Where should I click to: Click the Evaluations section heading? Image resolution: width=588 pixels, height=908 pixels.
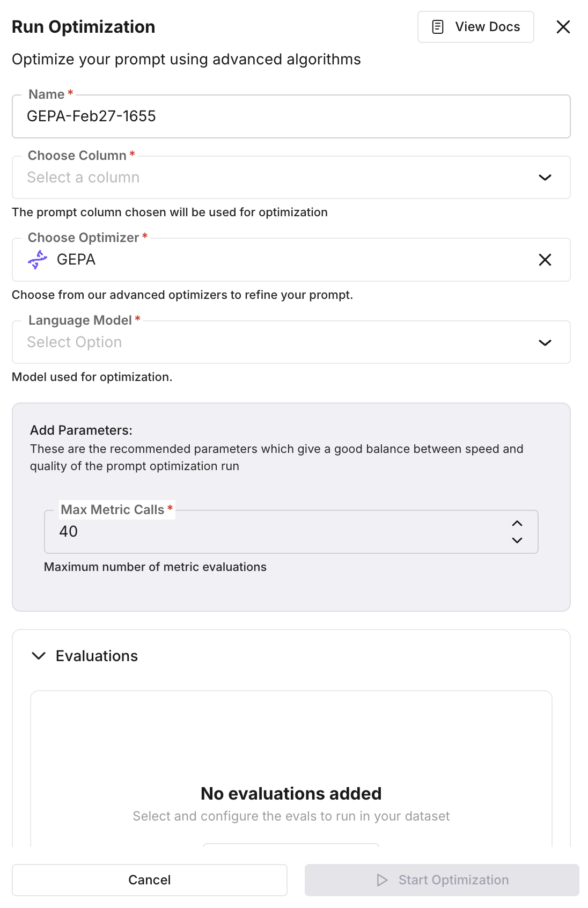coord(97,656)
